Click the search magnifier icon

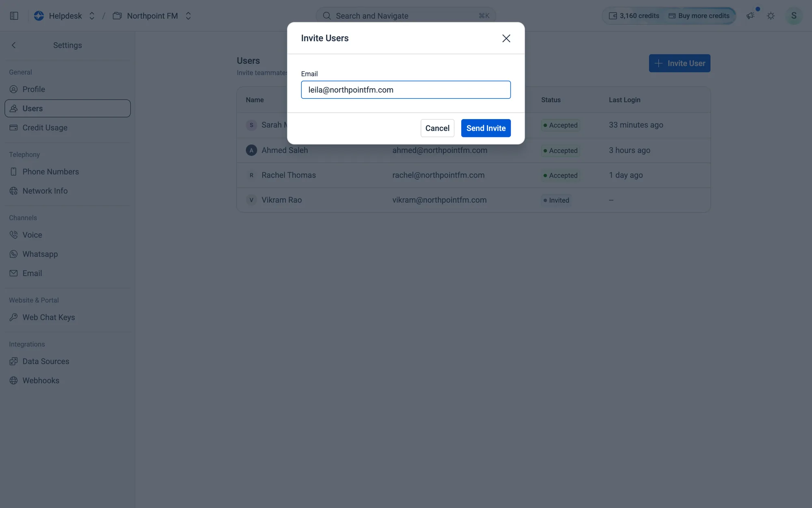pos(326,16)
